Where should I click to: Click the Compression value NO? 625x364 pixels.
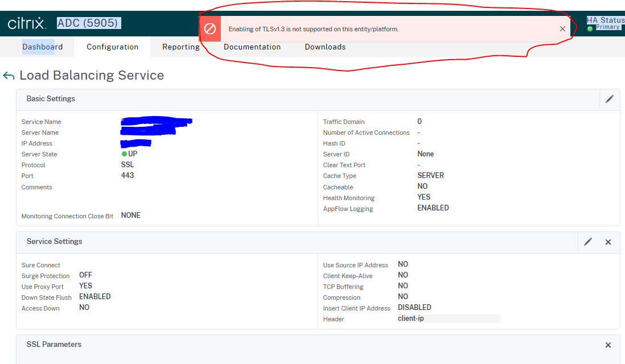pos(403,297)
